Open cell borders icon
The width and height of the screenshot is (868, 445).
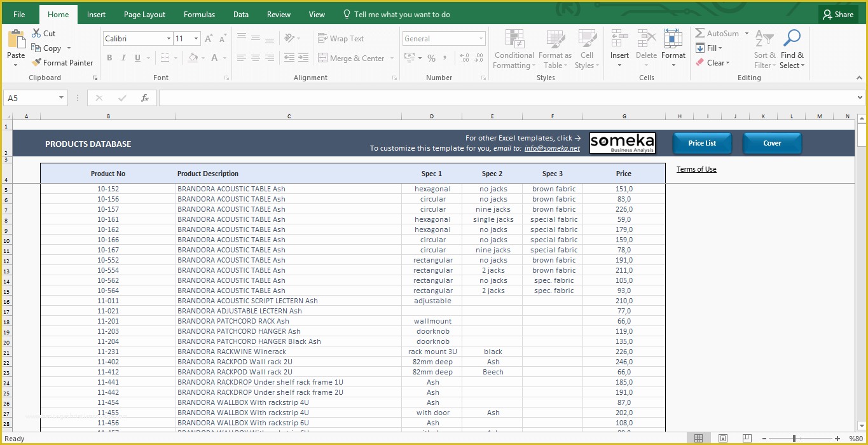165,58
